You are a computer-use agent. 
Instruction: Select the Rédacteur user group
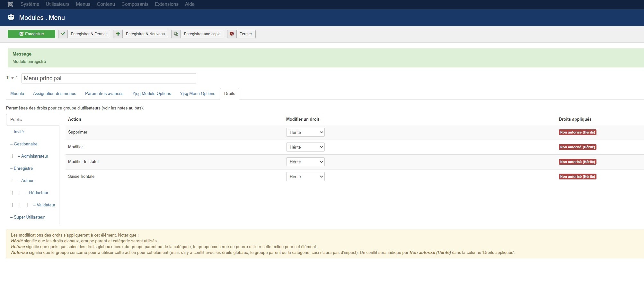37,193
